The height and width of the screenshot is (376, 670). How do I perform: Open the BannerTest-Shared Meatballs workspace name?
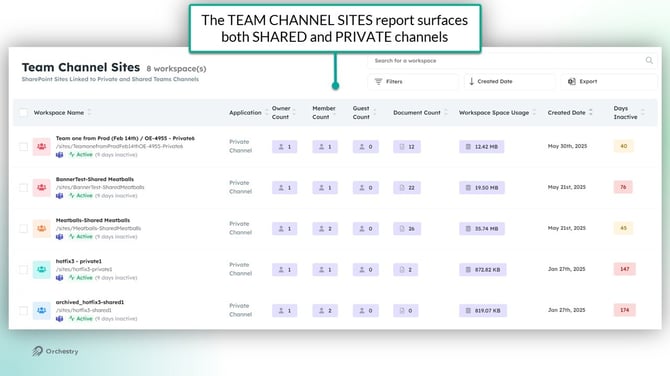[x=95, y=179]
